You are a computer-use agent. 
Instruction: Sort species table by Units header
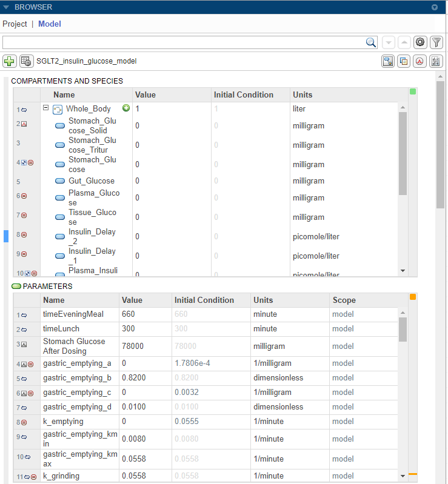click(303, 94)
